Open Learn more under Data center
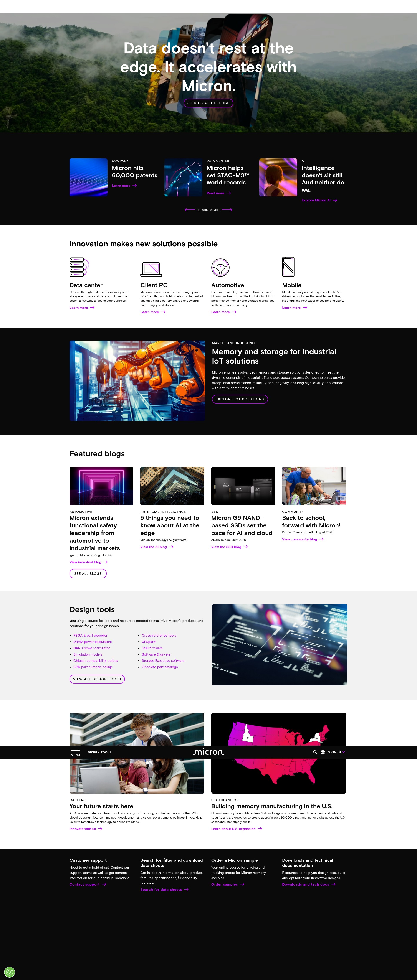 coord(82,308)
